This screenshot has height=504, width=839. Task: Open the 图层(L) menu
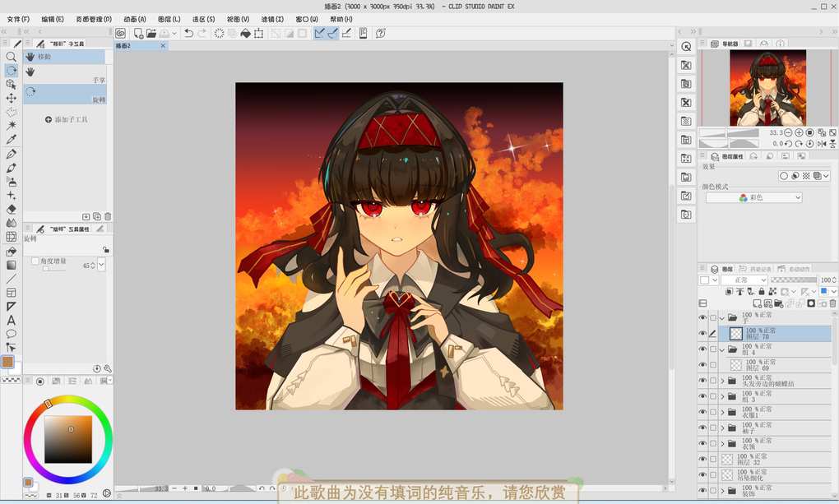click(x=169, y=19)
